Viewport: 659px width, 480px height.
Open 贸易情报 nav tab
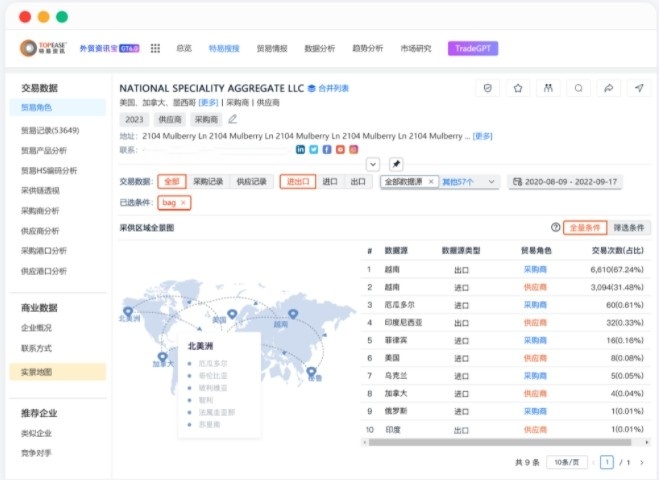tap(272, 48)
